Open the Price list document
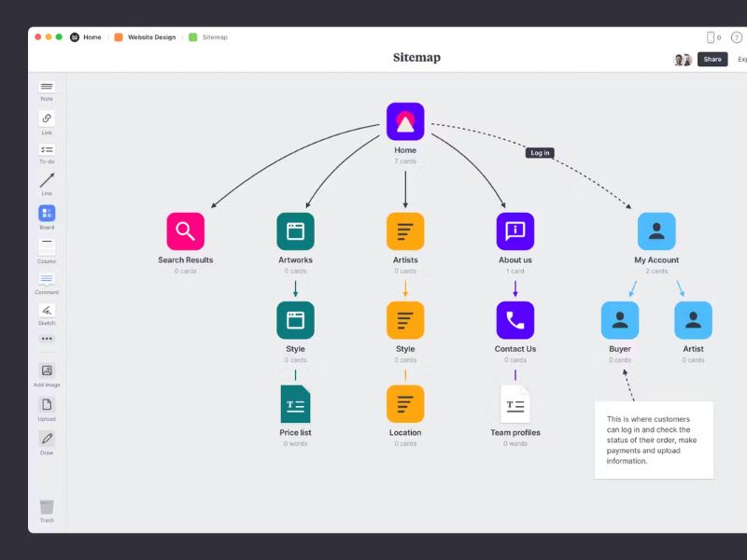The height and width of the screenshot is (560, 747). pyautogui.click(x=295, y=404)
